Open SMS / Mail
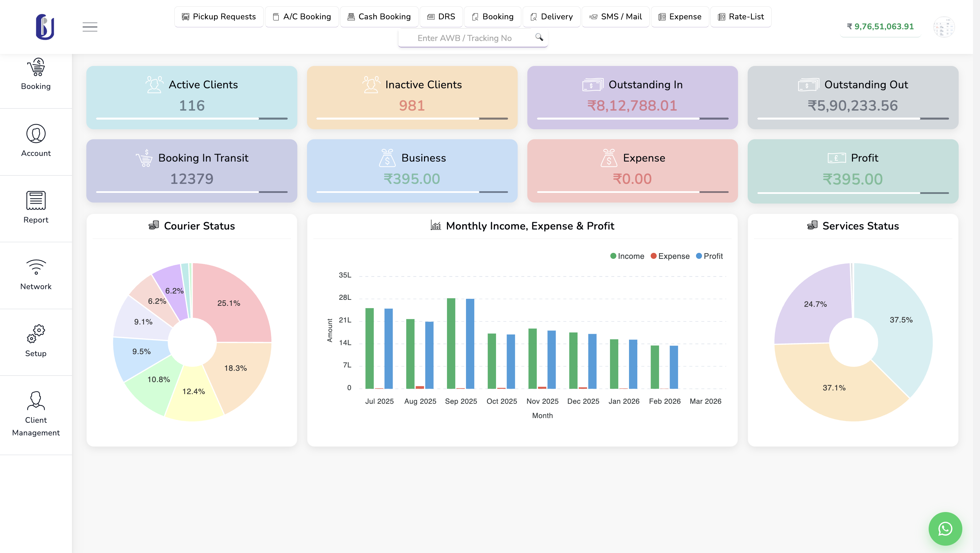The image size is (980, 553). coord(616,16)
